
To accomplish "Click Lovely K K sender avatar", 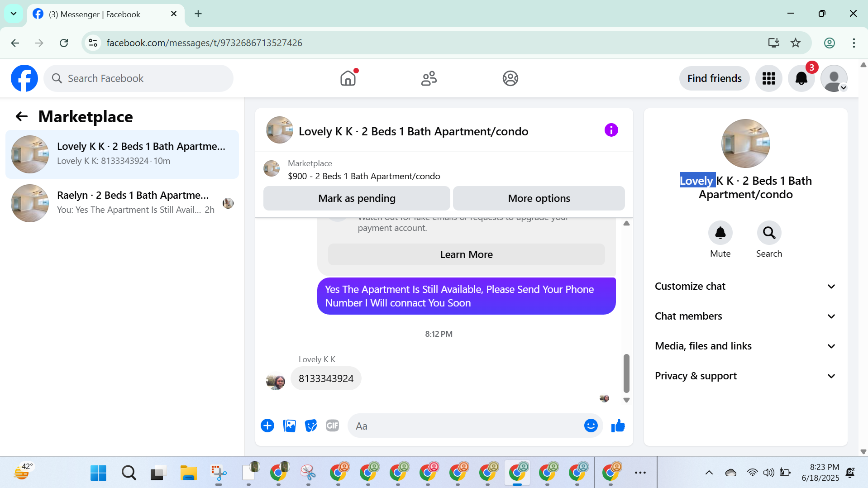I will tap(276, 381).
